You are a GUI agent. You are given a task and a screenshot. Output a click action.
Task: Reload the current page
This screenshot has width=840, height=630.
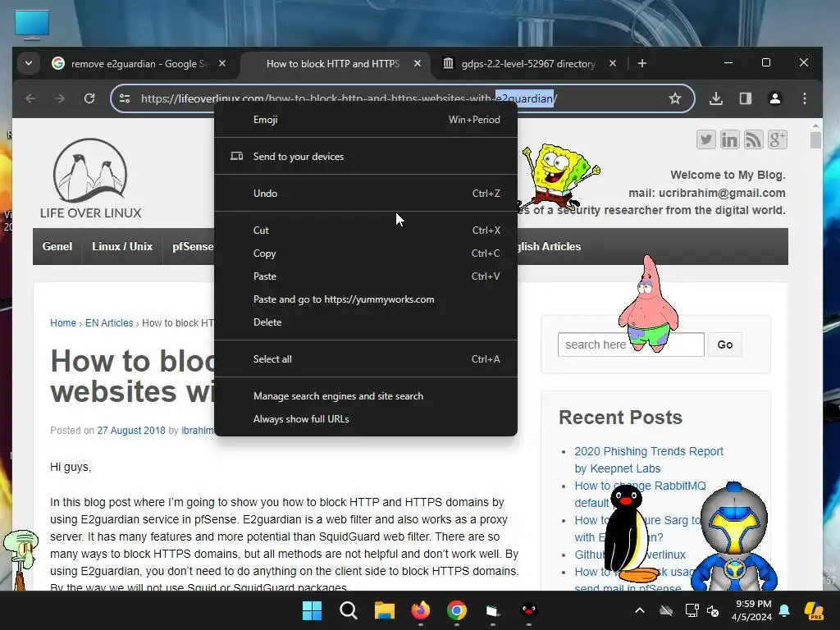coord(89,98)
